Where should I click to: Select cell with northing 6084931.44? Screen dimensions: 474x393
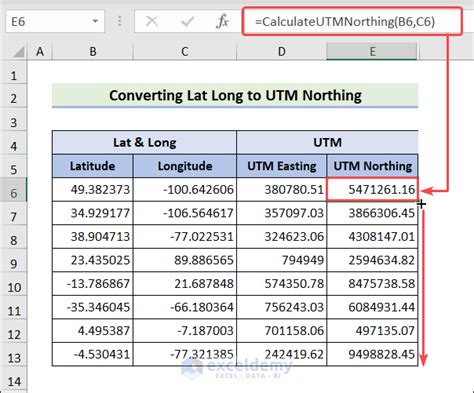tap(372, 307)
